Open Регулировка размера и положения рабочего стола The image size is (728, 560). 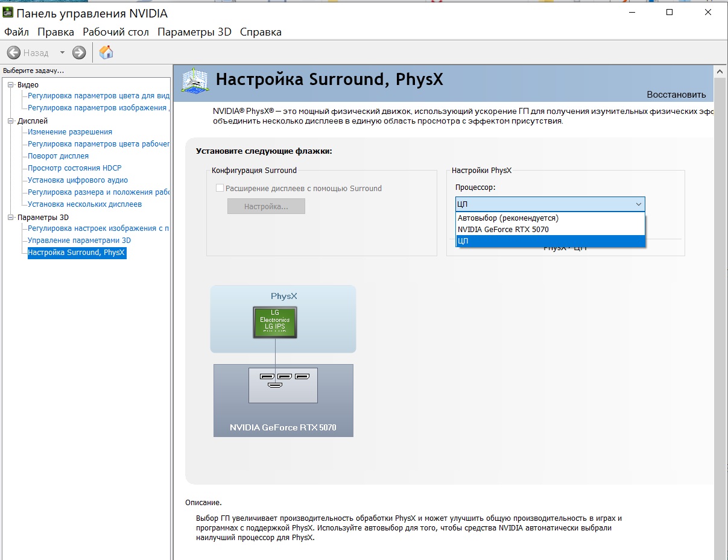tap(99, 192)
